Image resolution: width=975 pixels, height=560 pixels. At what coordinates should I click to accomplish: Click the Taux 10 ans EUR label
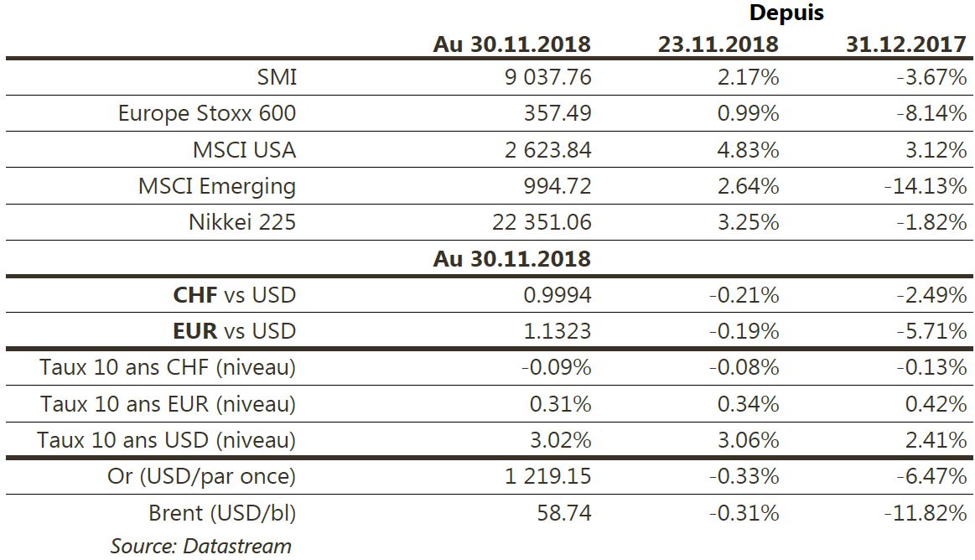168,404
